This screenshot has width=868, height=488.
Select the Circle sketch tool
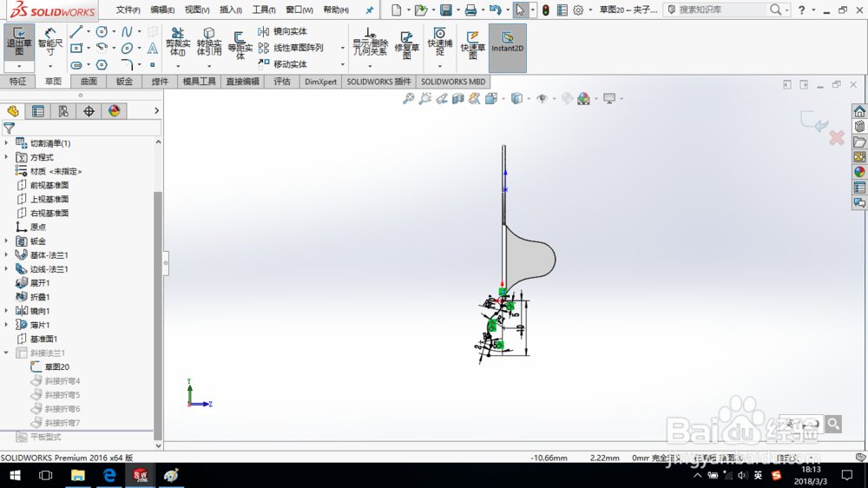pyautogui.click(x=102, y=32)
